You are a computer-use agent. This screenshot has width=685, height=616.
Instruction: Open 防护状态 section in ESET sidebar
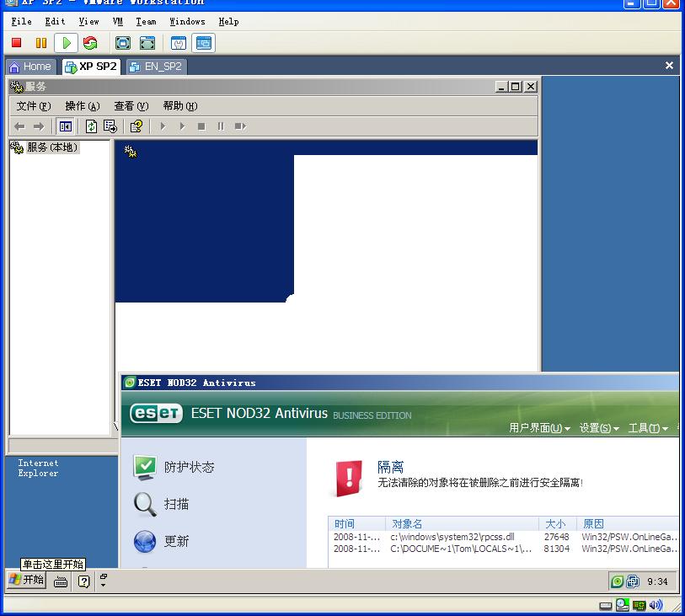pos(190,467)
